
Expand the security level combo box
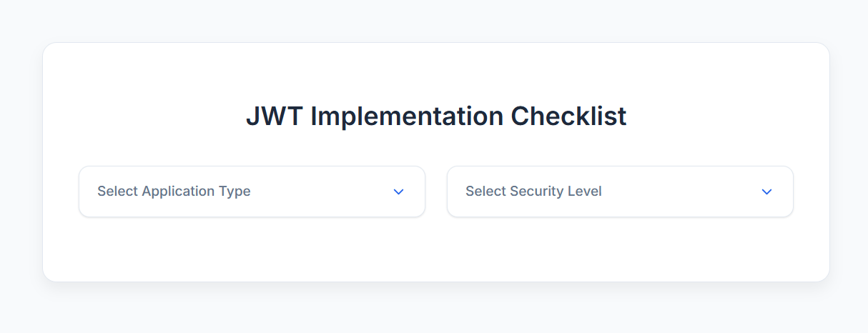pos(620,192)
